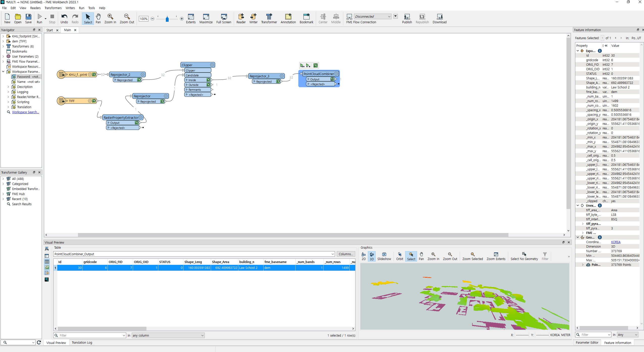
Task: Click Zoom Out on the main toolbar
Action: coord(127,19)
